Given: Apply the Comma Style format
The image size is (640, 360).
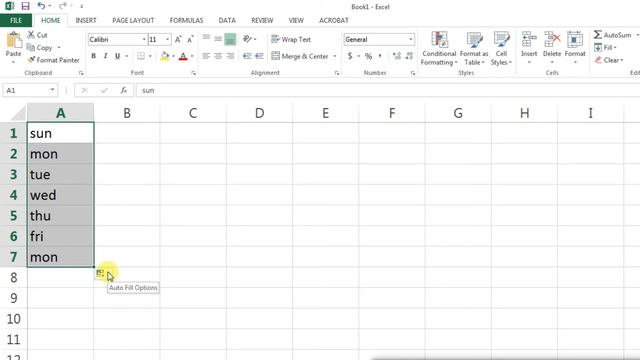Looking at the screenshot, I should [x=380, y=56].
